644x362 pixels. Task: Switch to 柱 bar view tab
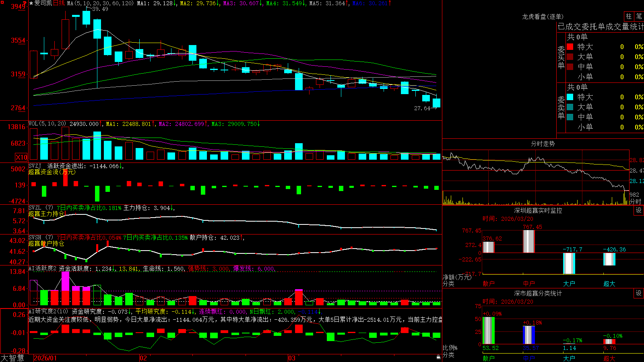pyautogui.click(x=629, y=16)
